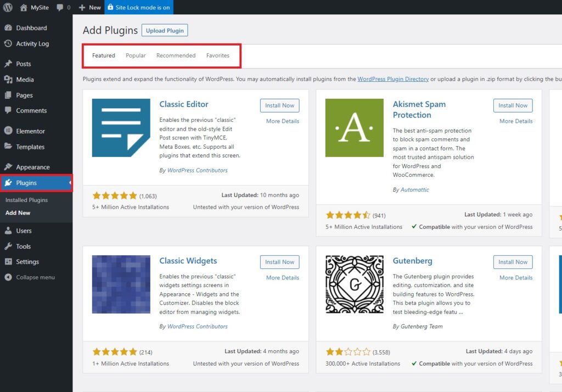Switch to the Featured tab
The image size is (562, 392).
104,55
